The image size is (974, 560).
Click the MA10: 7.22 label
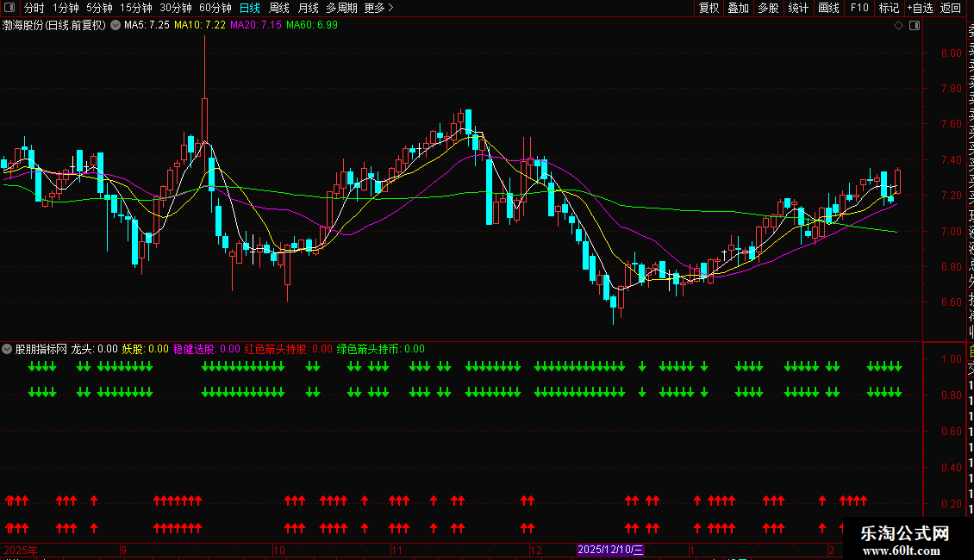pyautogui.click(x=200, y=26)
